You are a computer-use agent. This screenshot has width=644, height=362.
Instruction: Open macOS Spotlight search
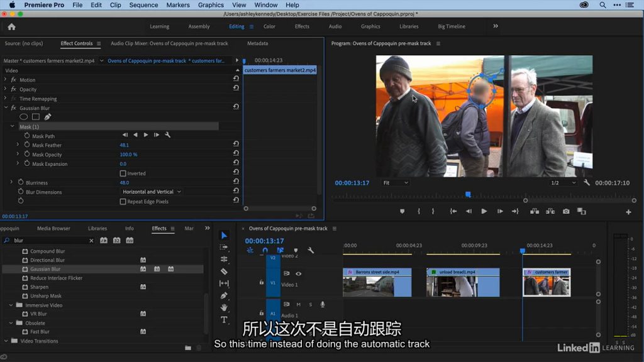[602, 5]
